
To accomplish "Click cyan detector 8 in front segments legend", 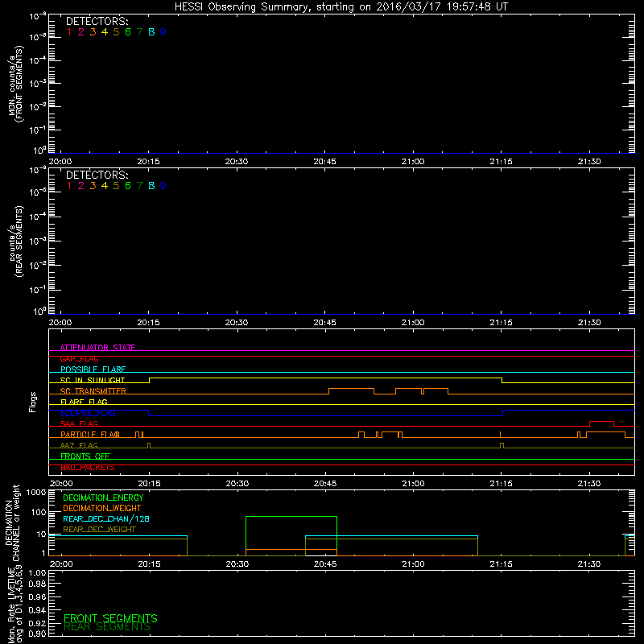I will [151, 32].
